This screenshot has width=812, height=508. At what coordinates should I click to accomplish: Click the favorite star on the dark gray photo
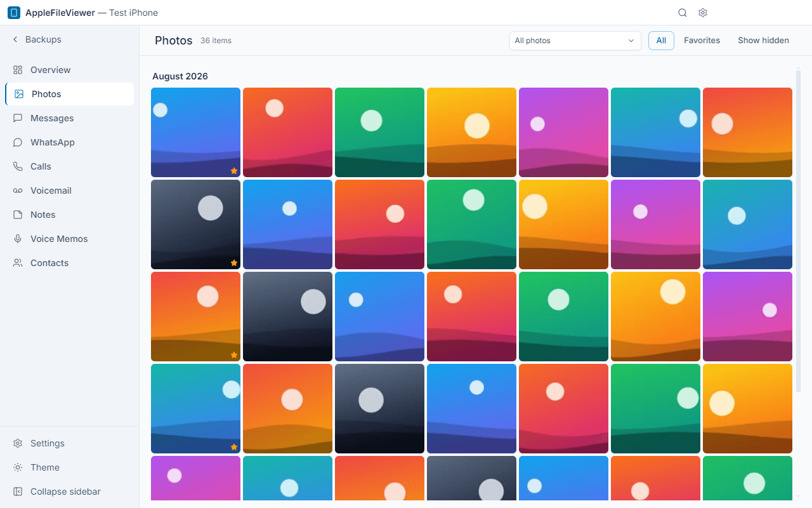(x=234, y=263)
